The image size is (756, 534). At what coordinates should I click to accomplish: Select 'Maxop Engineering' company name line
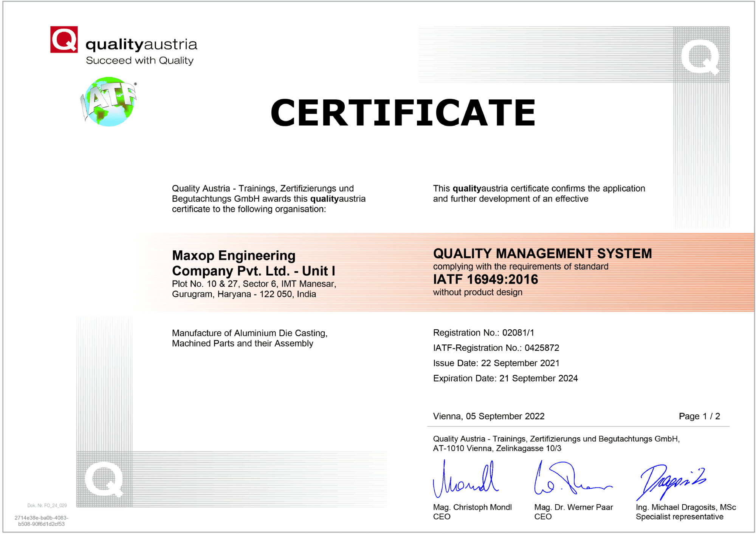coord(234,256)
